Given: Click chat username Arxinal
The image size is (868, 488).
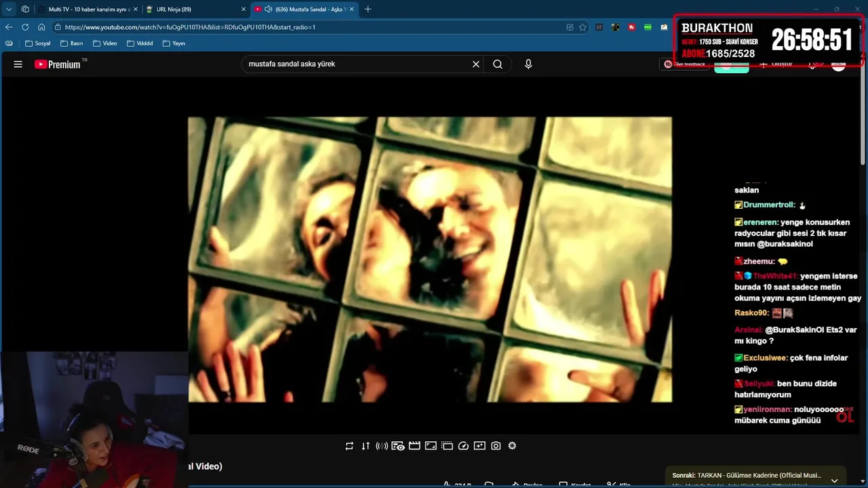Looking at the screenshot, I should (x=749, y=330).
